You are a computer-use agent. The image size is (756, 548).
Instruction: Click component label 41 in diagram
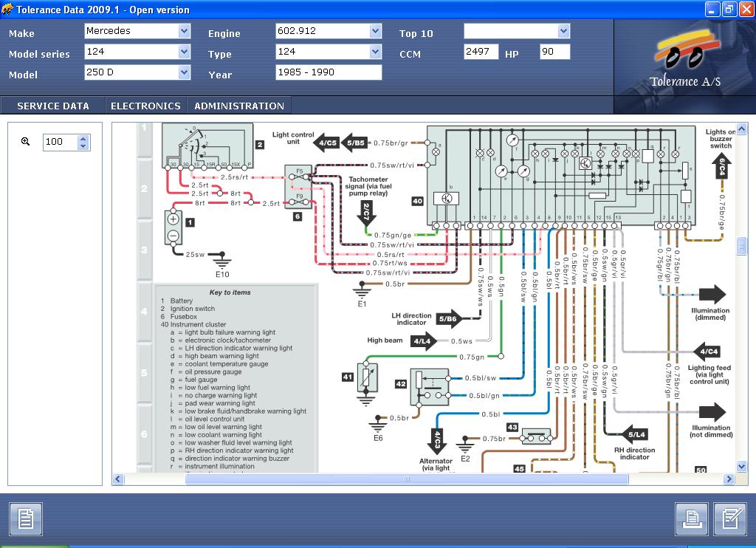(348, 377)
